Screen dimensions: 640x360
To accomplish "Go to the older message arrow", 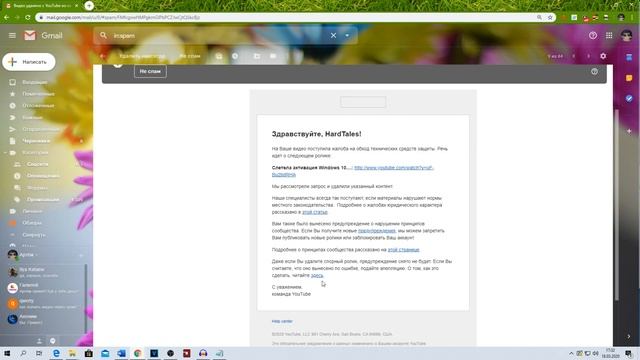I will pos(588,56).
